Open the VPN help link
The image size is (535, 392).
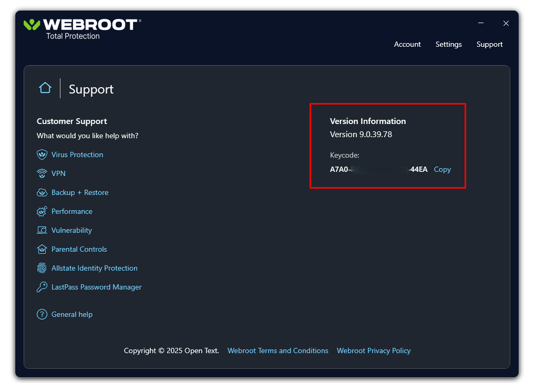(58, 173)
